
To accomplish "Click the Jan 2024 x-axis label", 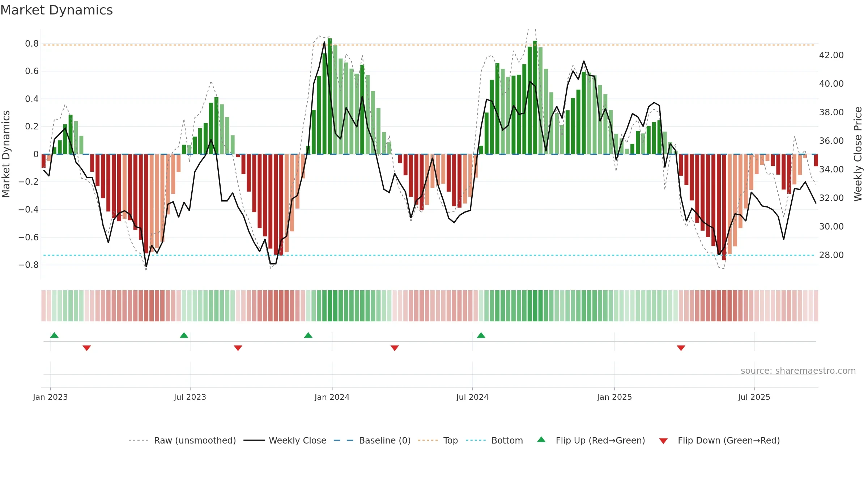I will coord(332,397).
